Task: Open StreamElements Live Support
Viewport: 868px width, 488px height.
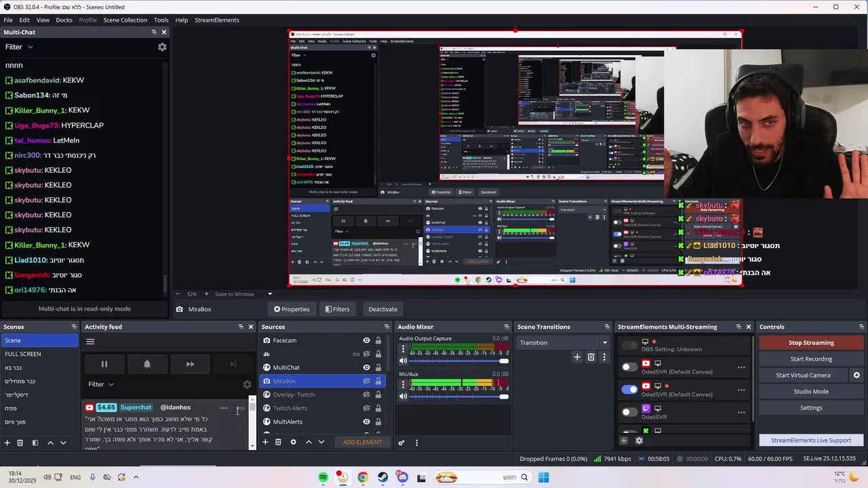Action: (x=811, y=440)
